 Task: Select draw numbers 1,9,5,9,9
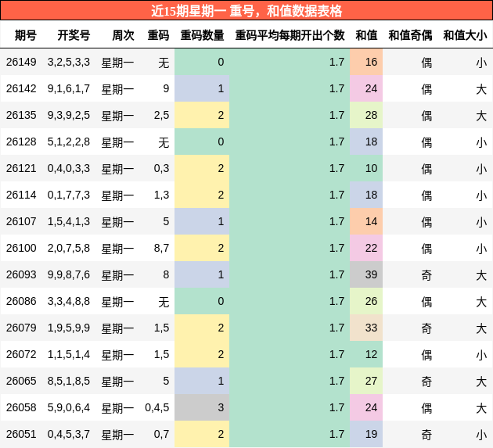coord(69,328)
